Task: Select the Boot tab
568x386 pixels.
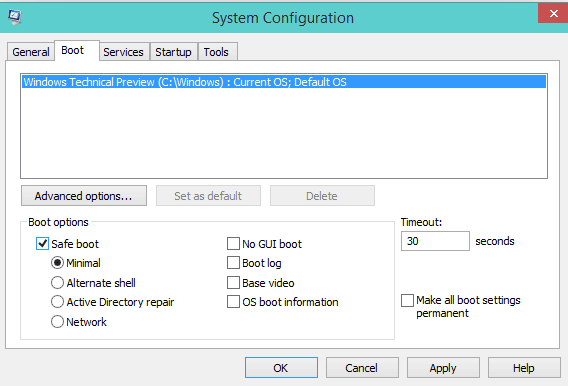Action: [77, 50]
